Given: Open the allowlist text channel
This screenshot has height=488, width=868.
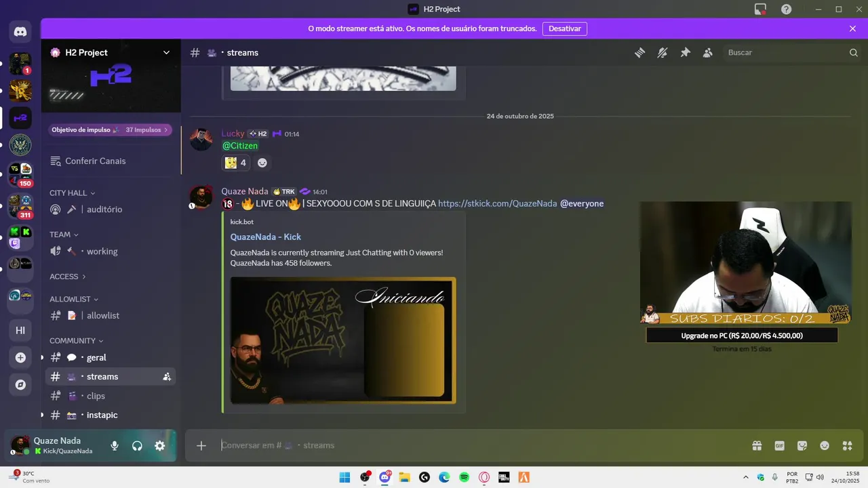Looking at the screenshot, I should point(111,316).
